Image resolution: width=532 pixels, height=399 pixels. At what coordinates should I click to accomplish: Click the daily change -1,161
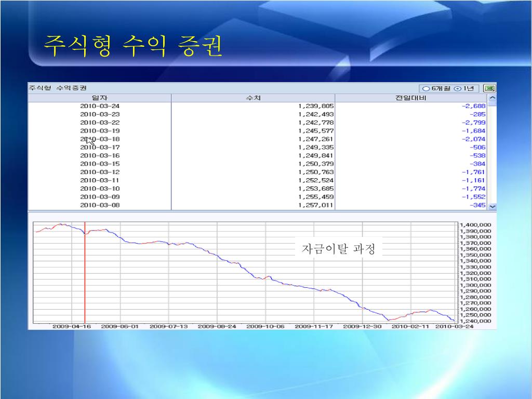point(474,180)
